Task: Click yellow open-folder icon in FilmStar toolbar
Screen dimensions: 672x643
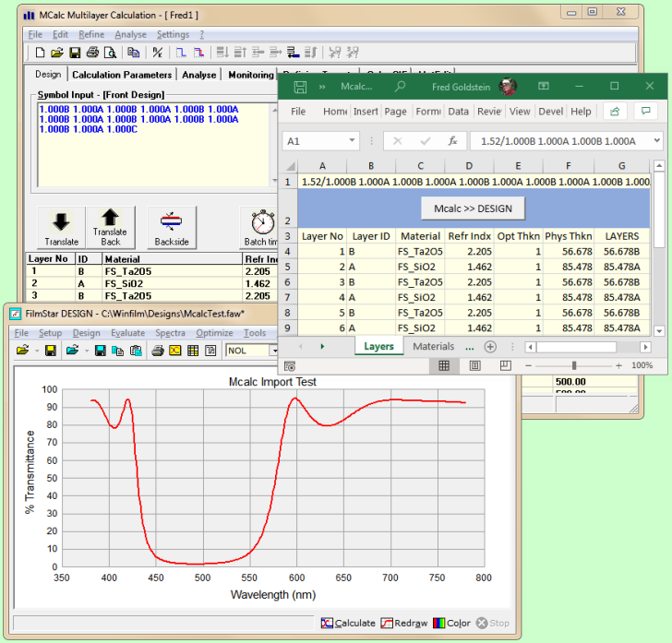Action: tap(22, 351)
